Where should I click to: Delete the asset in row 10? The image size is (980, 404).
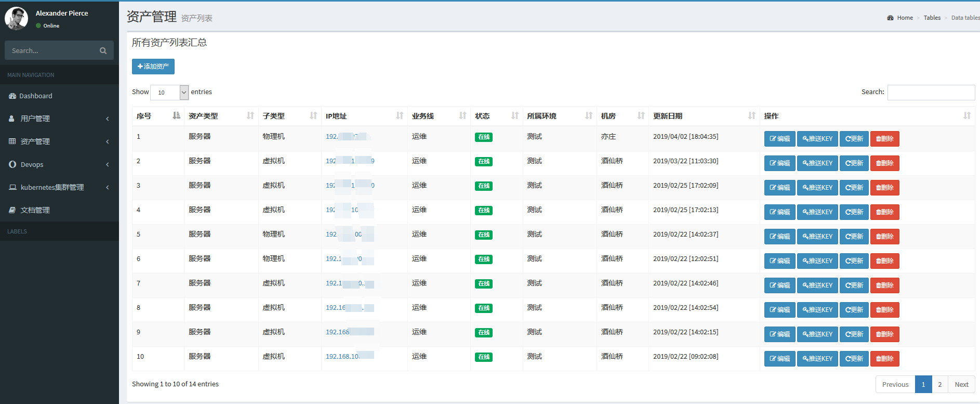(884, 359)
